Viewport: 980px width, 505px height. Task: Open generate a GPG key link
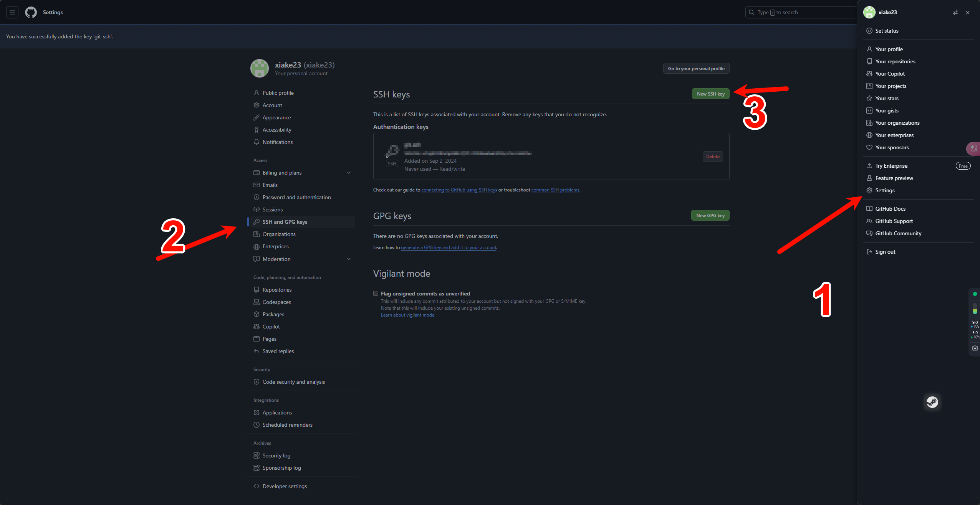click(x=449, y=248)
